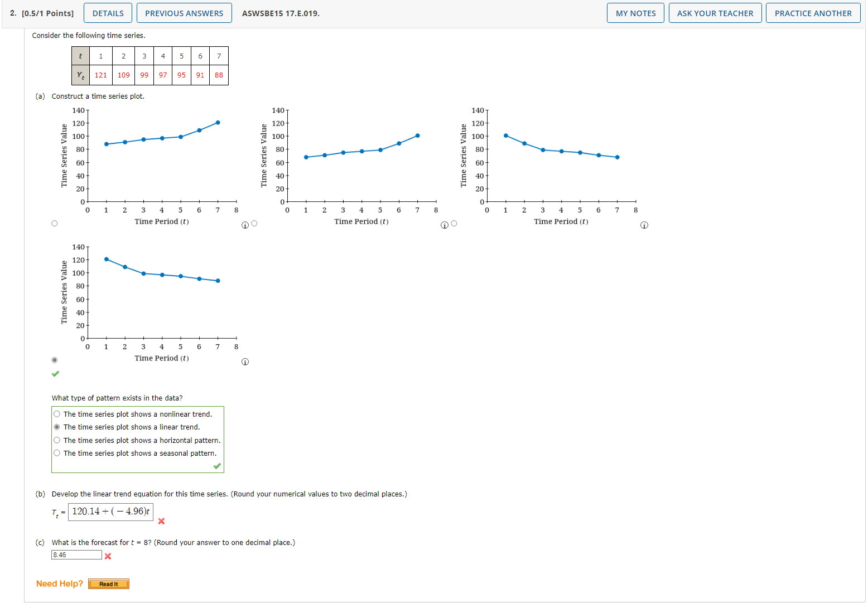Select the increasing plot starting near 68
Image resolution: width=868 pixels, height=603 pixels.
coord(254,224)
